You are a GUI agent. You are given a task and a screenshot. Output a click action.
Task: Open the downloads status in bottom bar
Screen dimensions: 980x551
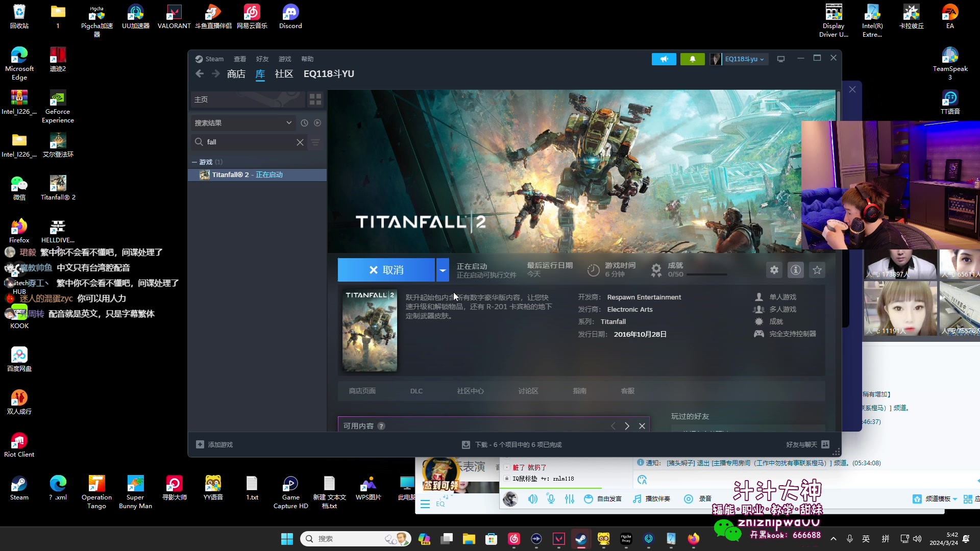[511, 445]
